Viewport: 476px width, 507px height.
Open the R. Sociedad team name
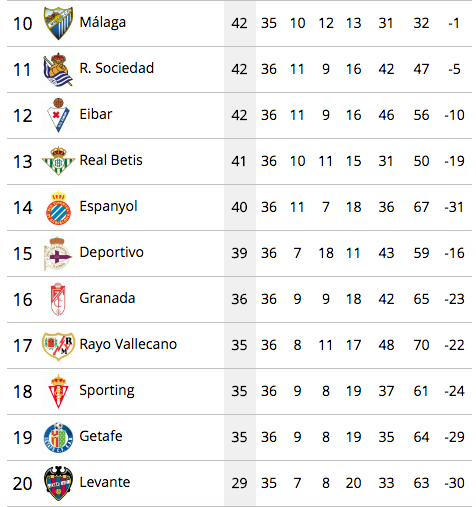click(x=117, y=68)
